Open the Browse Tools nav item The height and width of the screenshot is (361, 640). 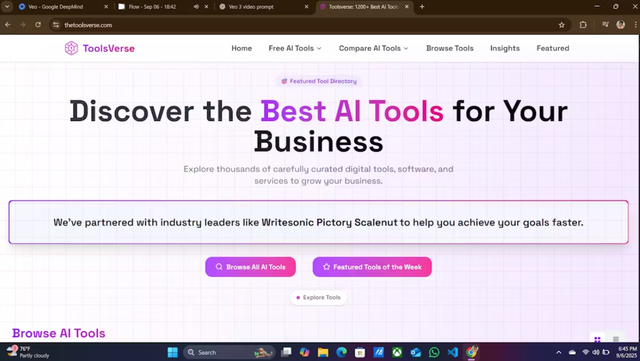450,48
